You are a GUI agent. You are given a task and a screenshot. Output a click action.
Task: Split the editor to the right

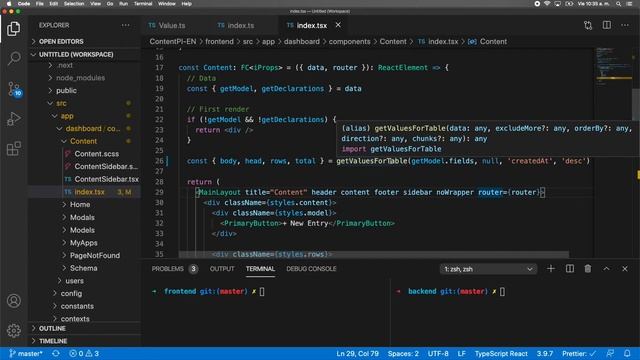point(607,25)
